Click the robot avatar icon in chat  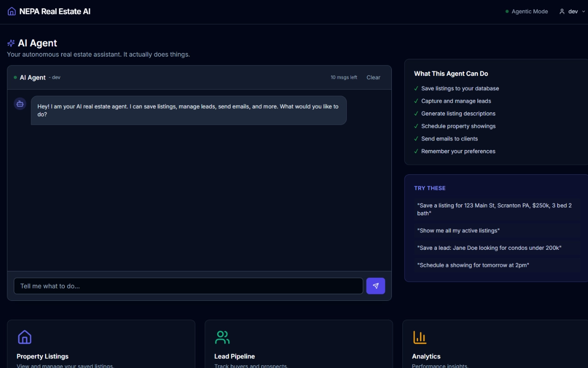click(20, 104)
